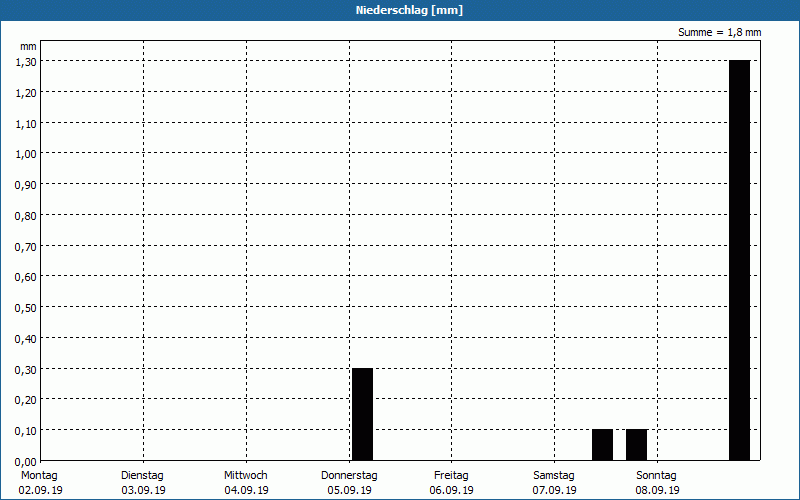This screenshot has width=800, height=500.
Task: Click the date 04.09.19
Action: 246,490
